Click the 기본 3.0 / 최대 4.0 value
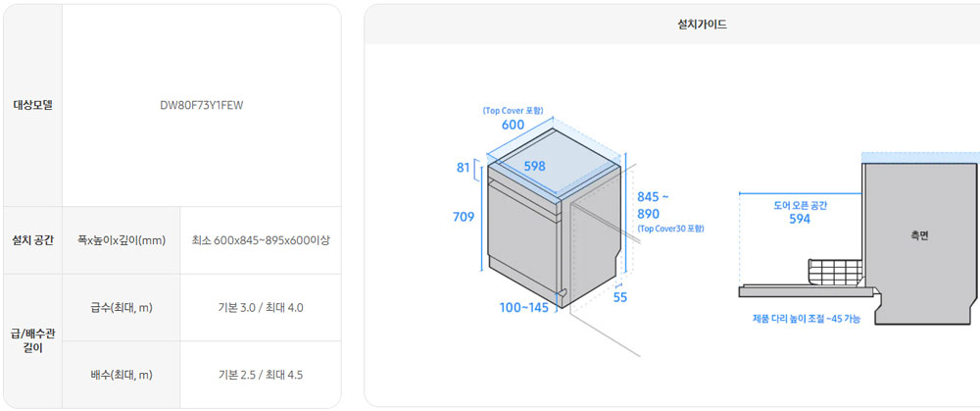Image resolution: width=980 pixels, height=411 pixels. (x=261, y=308)
